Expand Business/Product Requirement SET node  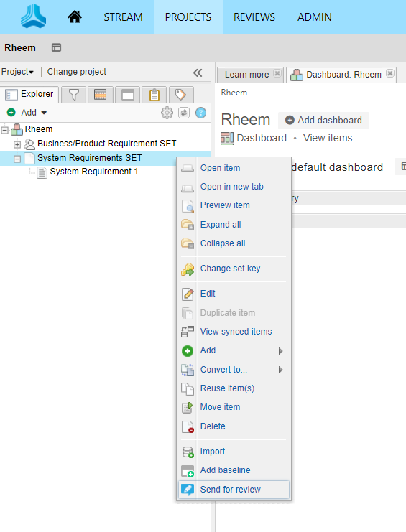[x=17, y=144]
